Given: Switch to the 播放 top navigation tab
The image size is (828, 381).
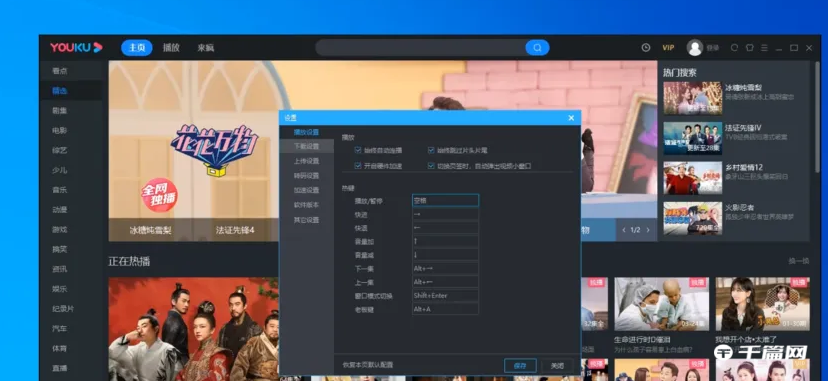Looking at the screenshot, I should pos(171,47).
